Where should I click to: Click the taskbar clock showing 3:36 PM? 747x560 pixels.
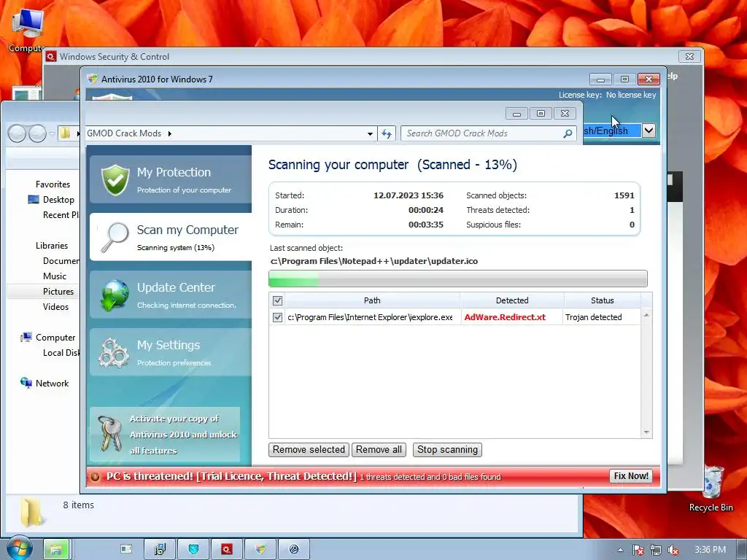[x=711, y=550]
